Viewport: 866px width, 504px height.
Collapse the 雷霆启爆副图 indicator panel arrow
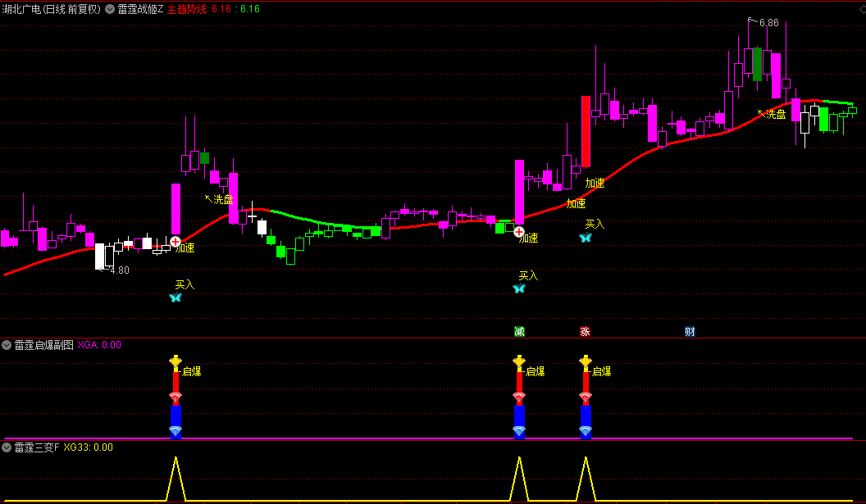point(7,345)
